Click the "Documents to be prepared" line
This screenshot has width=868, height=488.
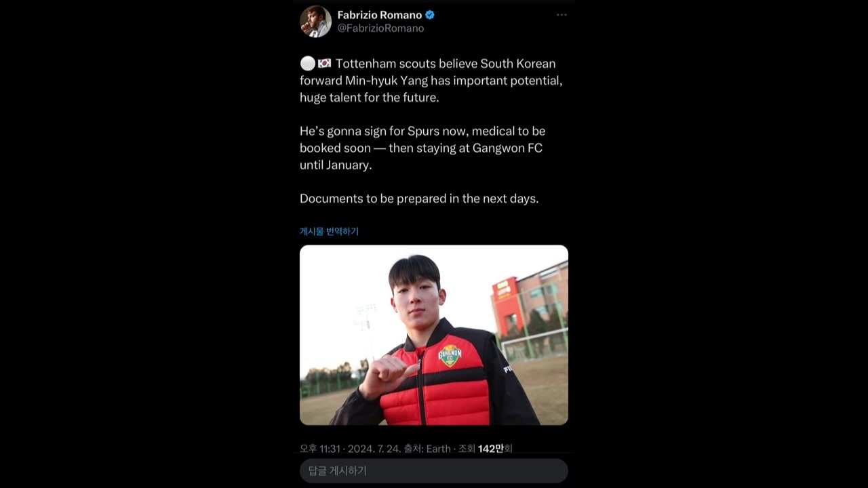tap(419, 199)
